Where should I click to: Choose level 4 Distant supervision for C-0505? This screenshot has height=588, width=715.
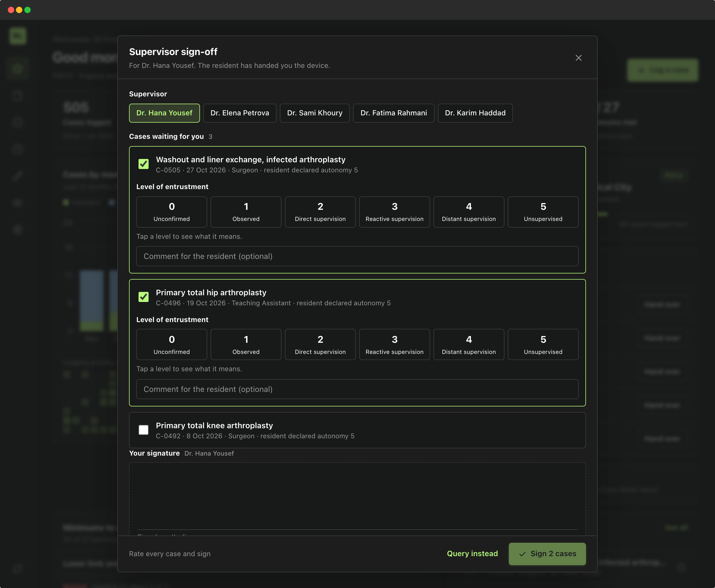469,212
